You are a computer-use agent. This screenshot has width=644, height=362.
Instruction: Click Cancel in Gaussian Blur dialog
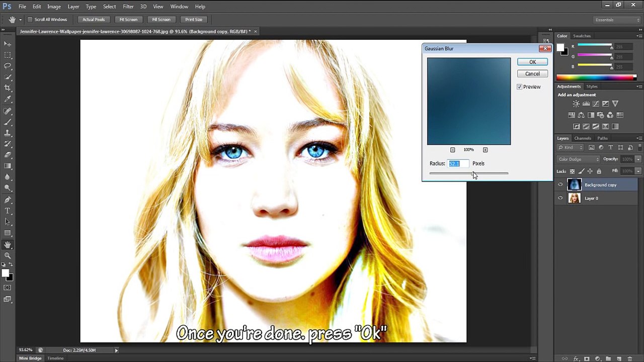532,74
